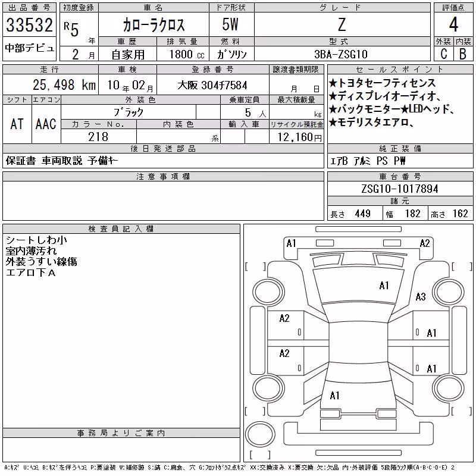Select the grade value Z
This screenshot has height=476, width=476.
point(342,25)
